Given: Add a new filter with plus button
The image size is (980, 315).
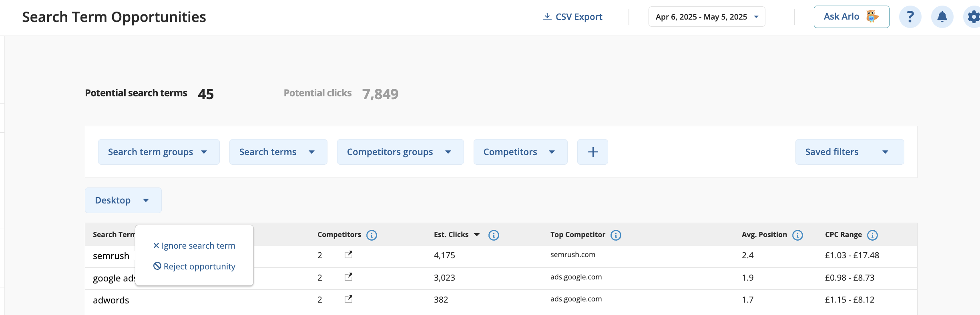Looking at the screenshot, I should click(592, 152).
